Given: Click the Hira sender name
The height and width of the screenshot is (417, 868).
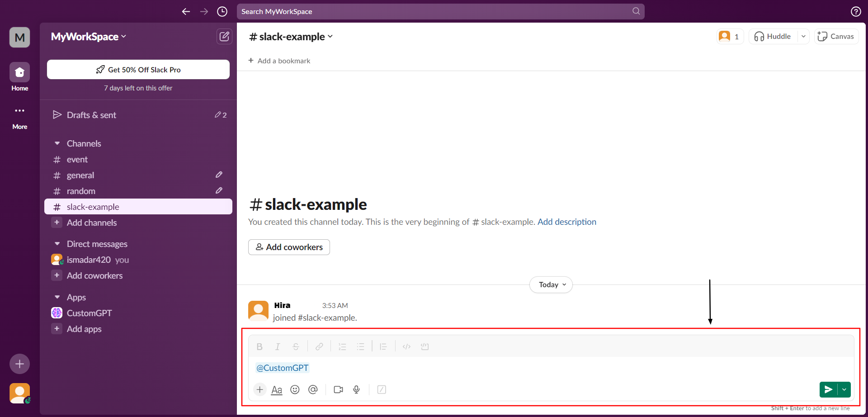Looking at the screenshot, I should (282, 305).
